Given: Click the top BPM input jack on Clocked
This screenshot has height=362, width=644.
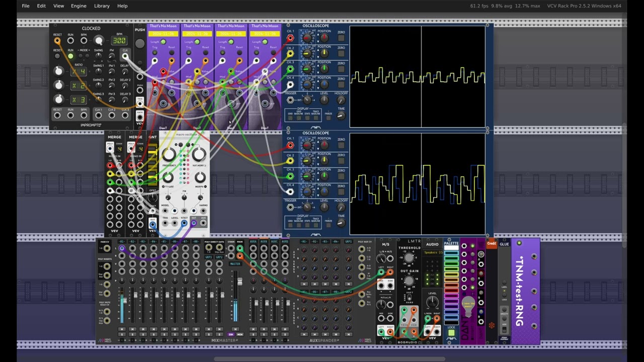Looking at the screenshot, I should point(84,41).
